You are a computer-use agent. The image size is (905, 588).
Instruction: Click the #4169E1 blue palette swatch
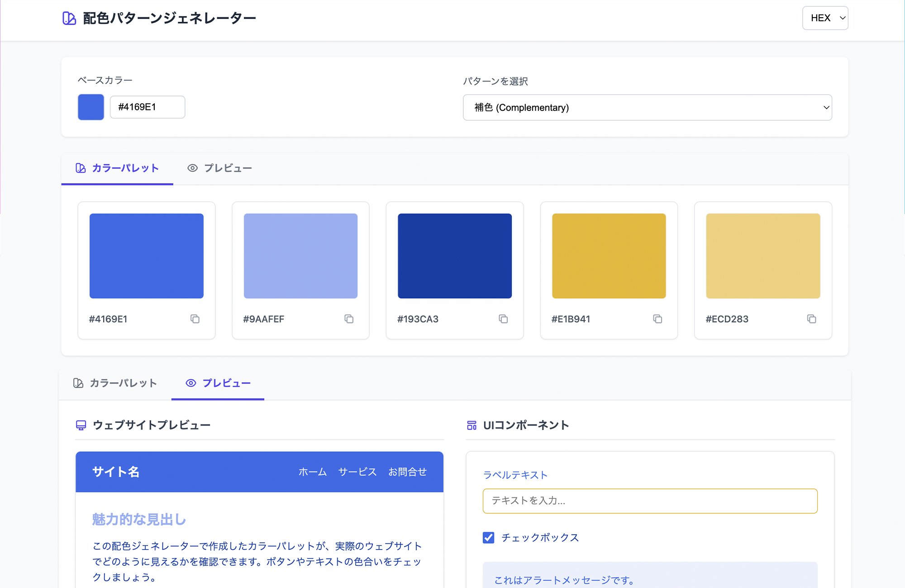coord(147,256)
